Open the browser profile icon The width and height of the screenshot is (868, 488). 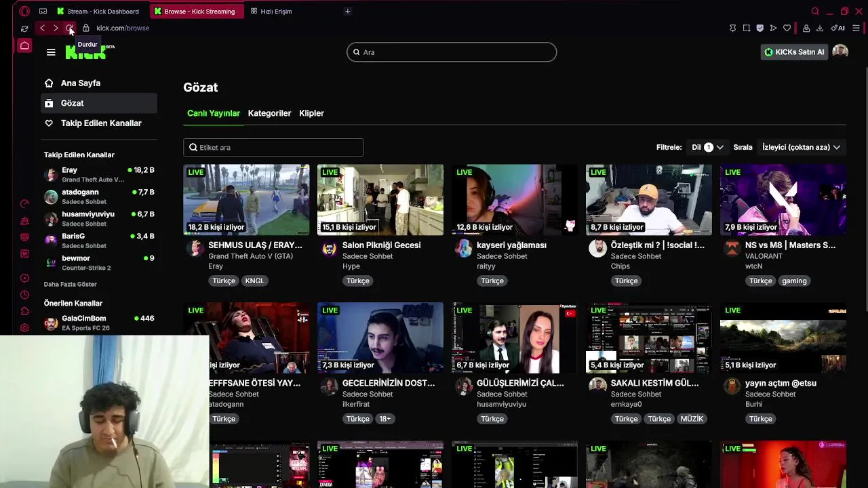pos(806,28)
